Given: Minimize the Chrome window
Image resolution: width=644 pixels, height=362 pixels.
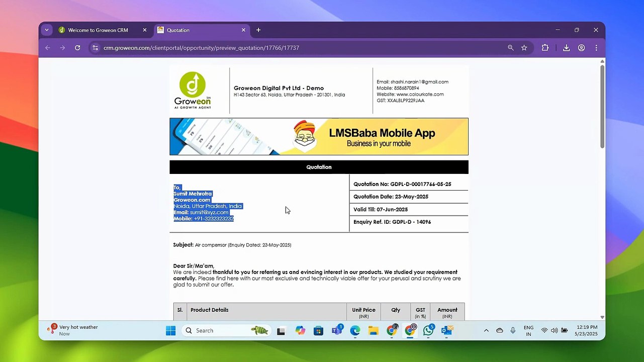Looking at the screenshot, I should pos(558,30).
